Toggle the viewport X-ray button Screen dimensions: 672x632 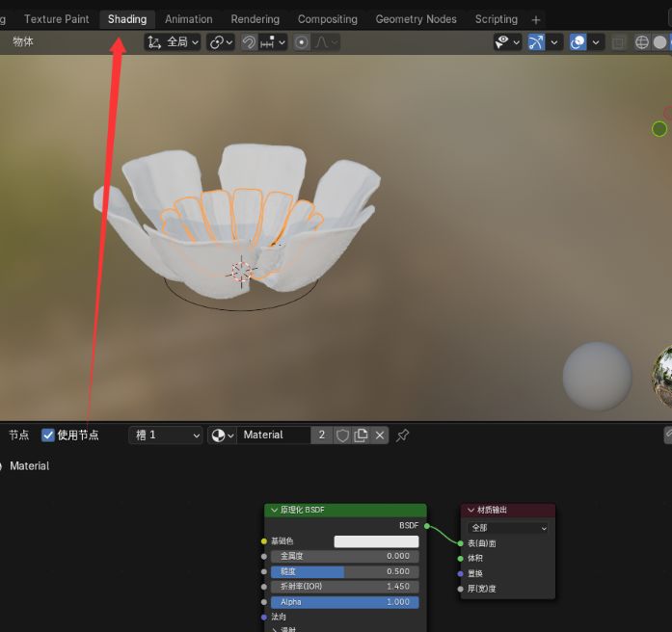[x=619, y=42]
